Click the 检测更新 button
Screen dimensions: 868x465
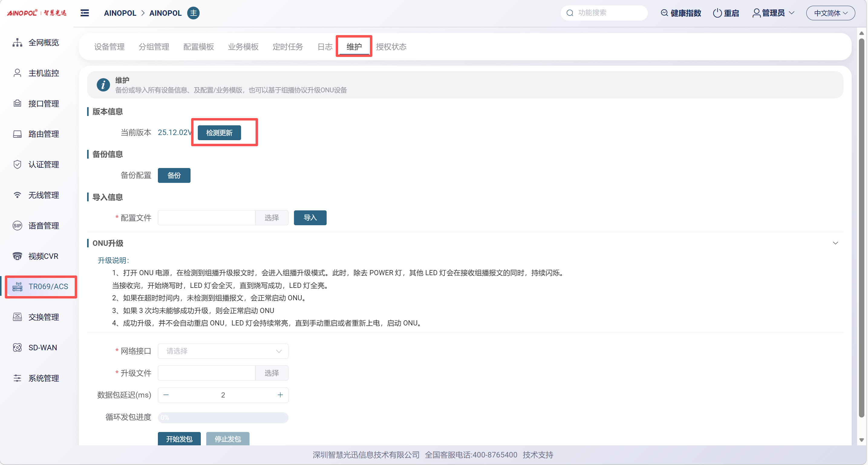(x=219, y=133)
